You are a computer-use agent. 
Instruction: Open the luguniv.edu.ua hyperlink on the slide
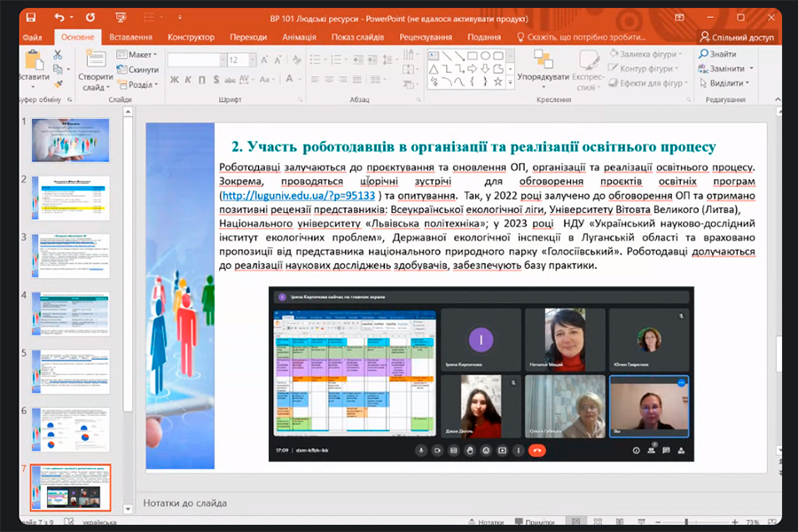[299, 195]
